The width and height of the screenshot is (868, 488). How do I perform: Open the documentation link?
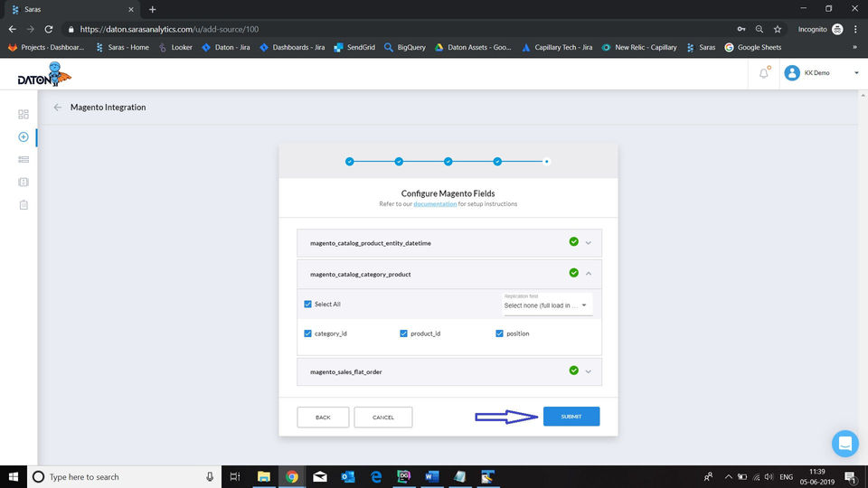pyautogui.click(x=435, y=204)
